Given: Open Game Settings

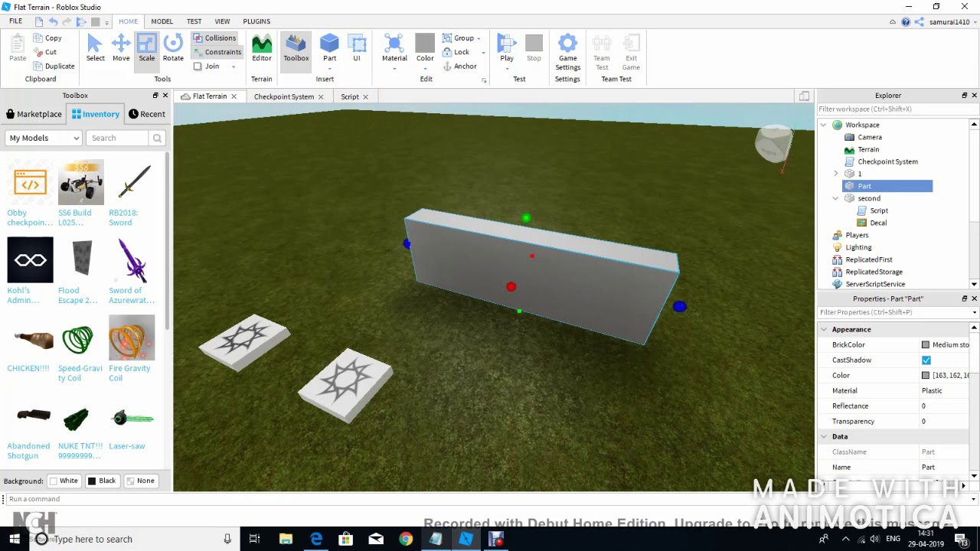Looking at the screenshot, I should 567,52.
